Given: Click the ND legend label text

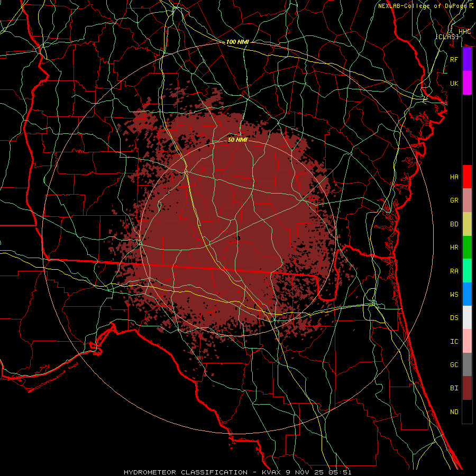Looking at the screenshot, I should pos(454,412).
